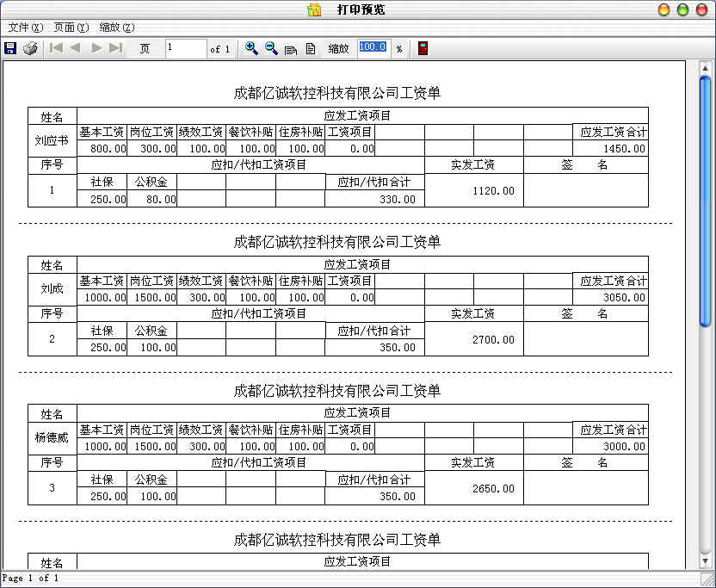Click the zoom out magnifier

271,48
